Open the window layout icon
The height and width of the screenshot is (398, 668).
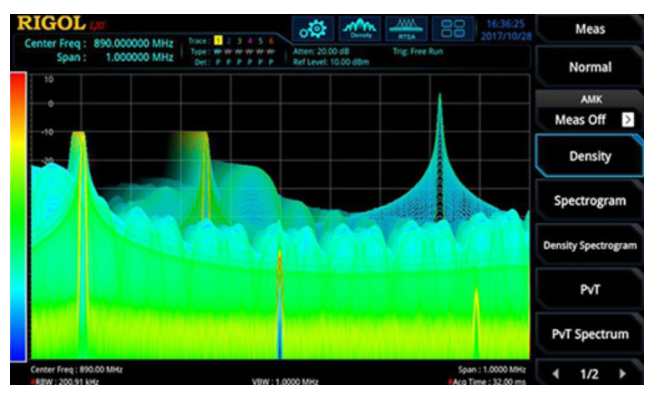[452, 29]
